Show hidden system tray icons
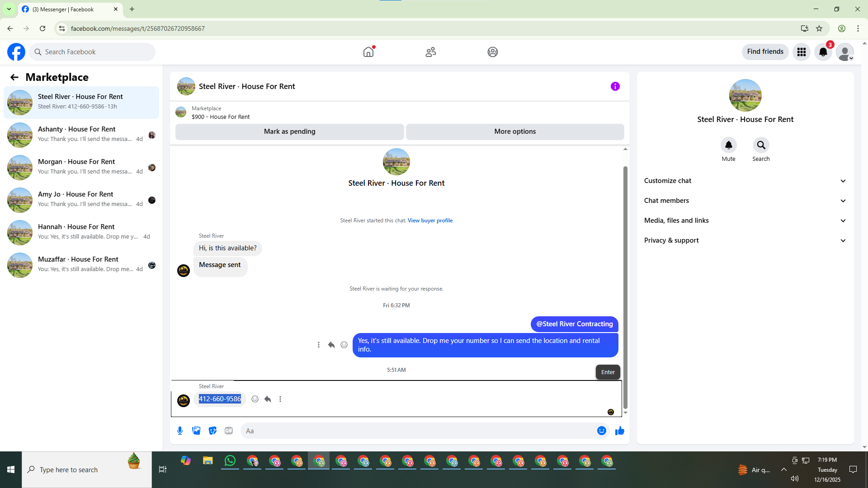868x488 pixels. [x=784, y=470]
